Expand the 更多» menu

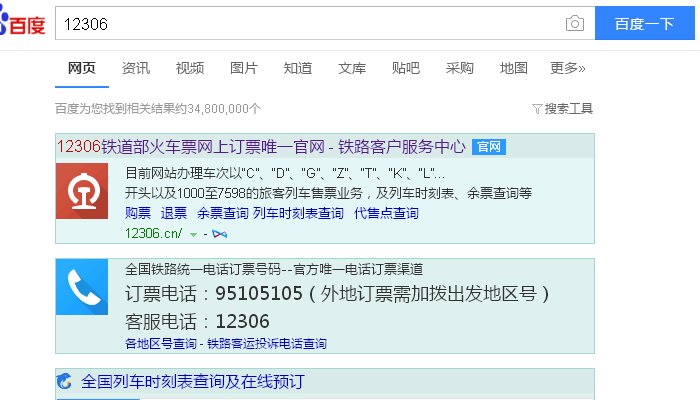(x=567, y=68)
